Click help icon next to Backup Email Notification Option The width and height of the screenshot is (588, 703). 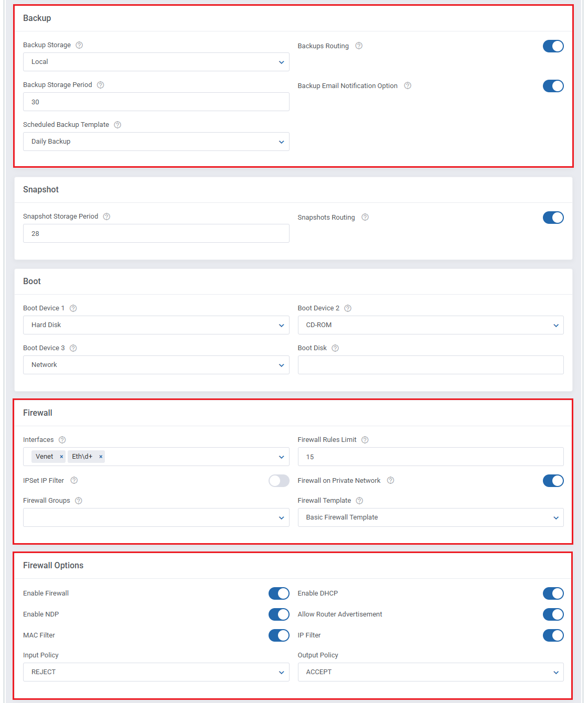tap(408, 85)
